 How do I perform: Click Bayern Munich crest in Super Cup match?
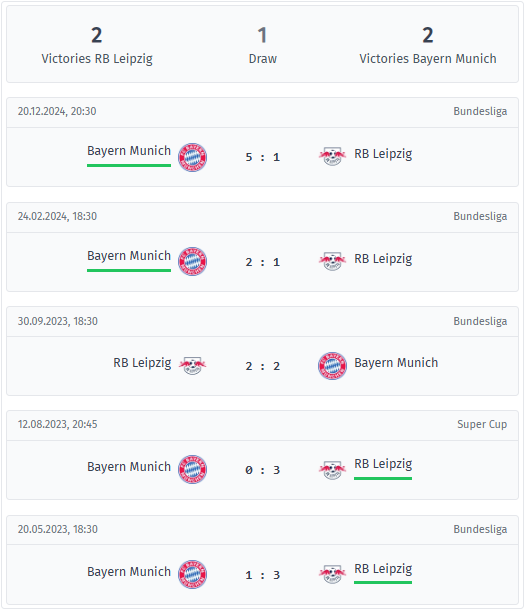[192, 469]
